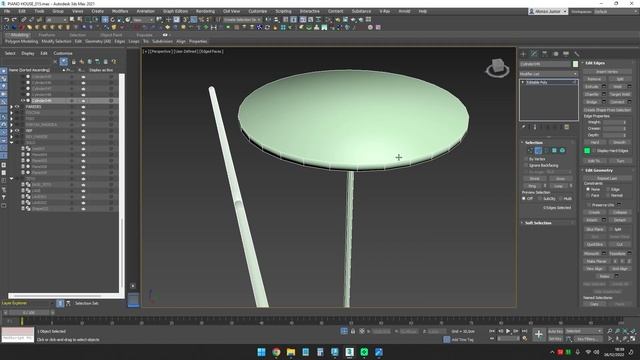
Task: Select the Face constraint radio button
Action: [588, 196]
